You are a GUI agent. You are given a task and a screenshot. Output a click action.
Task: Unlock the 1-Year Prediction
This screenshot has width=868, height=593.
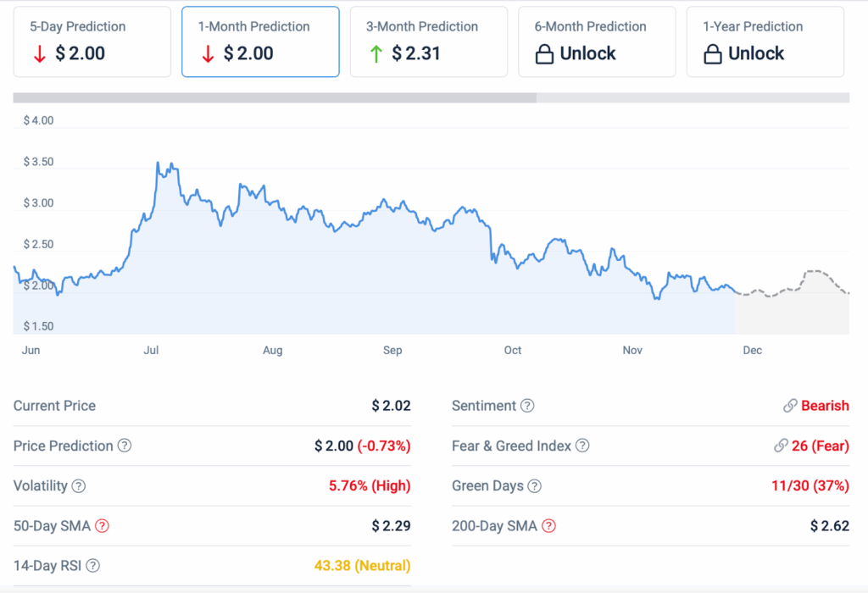765,41
